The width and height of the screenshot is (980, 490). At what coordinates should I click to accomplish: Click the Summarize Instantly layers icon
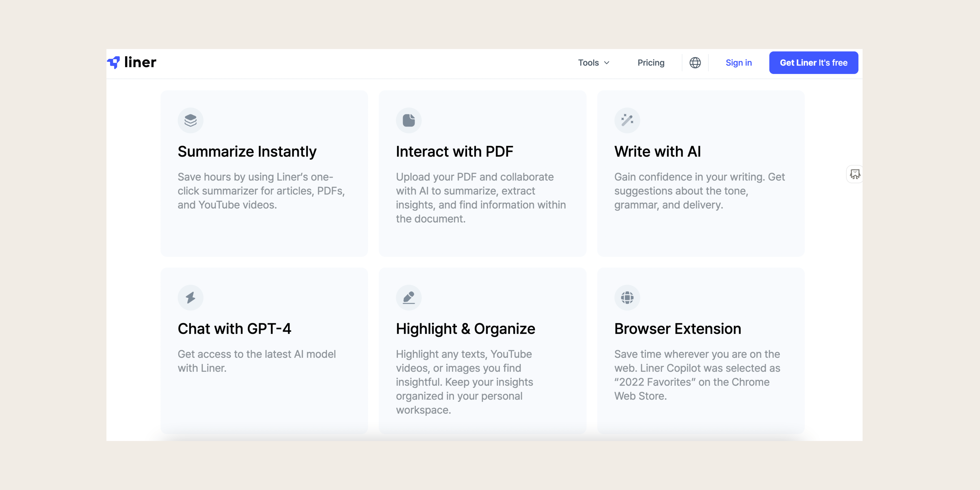coord(191,120)
